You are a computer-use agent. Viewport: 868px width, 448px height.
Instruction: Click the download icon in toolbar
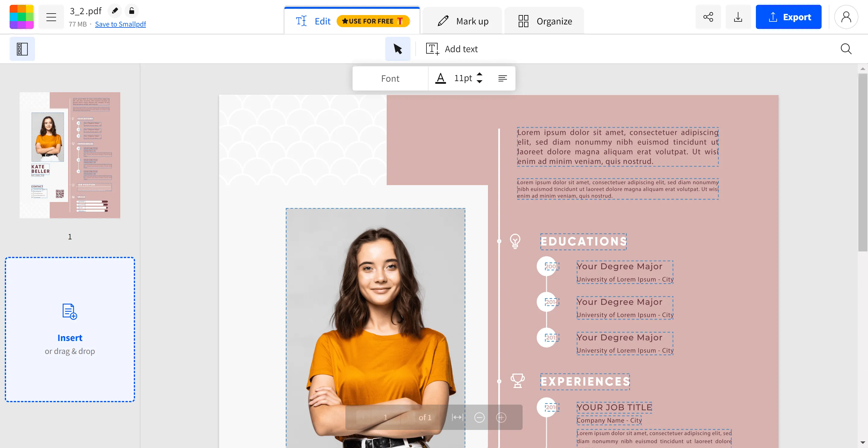738,17
